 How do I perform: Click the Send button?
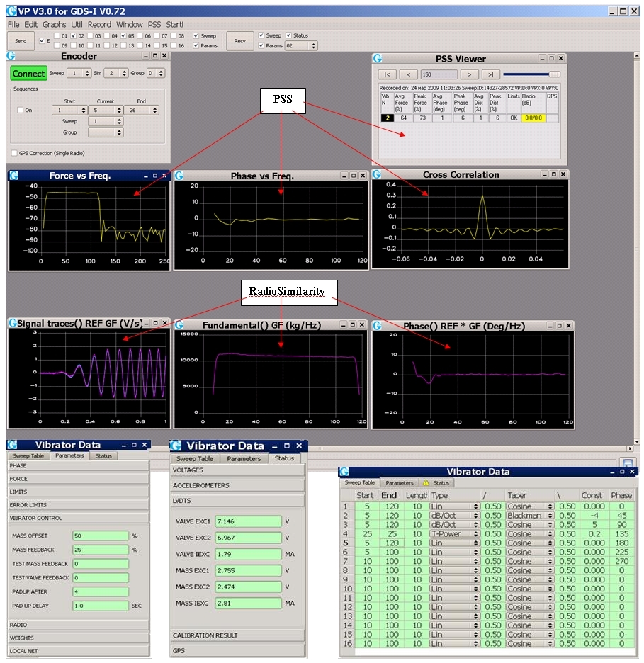click(21, 41)
